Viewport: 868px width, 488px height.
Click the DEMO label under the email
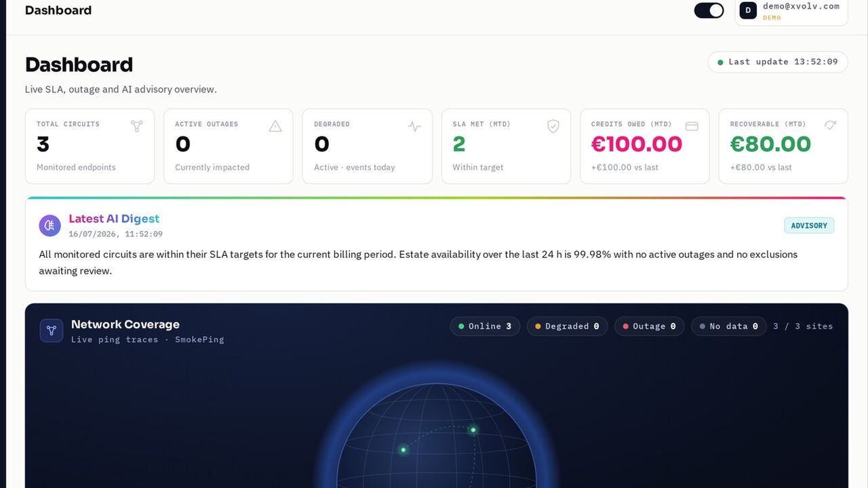point(772,18)
